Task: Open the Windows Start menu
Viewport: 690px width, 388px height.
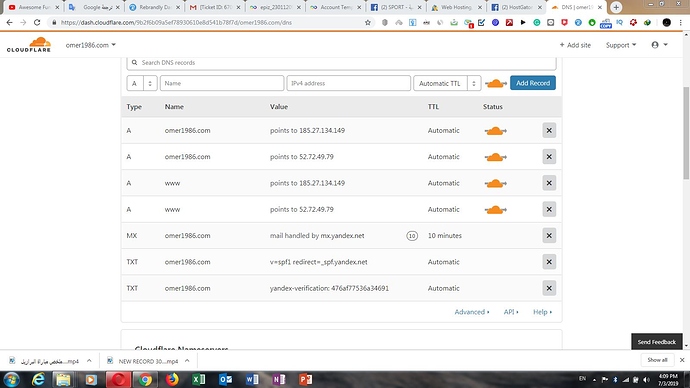Action: click(x=11, y=379)
